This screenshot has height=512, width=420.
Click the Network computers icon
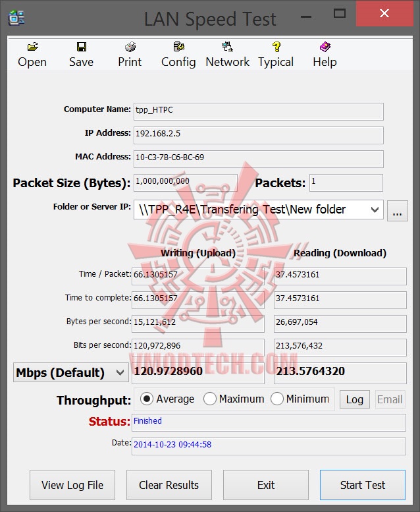point(228,47)
